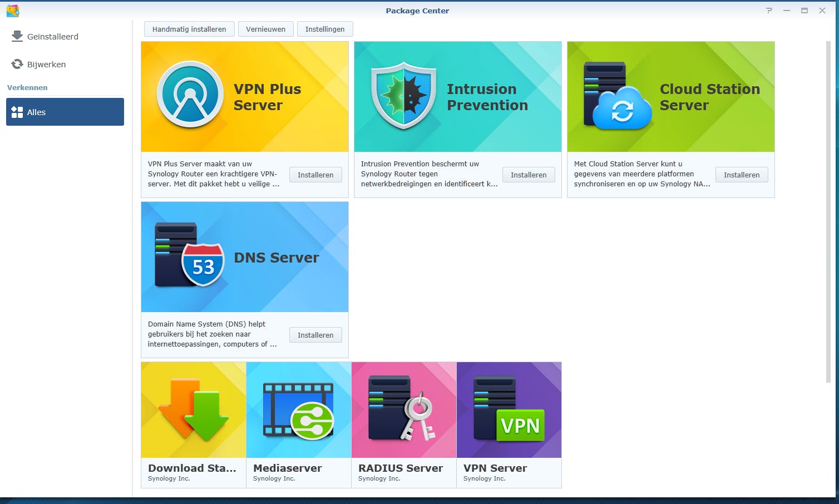839x504 pixels.
Task: Open the Bijwerken updates section
Action: [65, 65]
